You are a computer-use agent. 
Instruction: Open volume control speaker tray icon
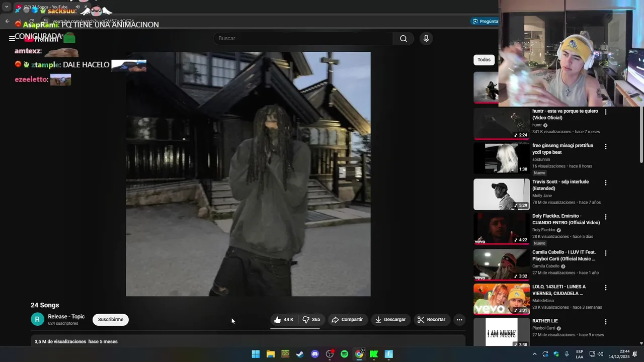(x=600, y=354)
